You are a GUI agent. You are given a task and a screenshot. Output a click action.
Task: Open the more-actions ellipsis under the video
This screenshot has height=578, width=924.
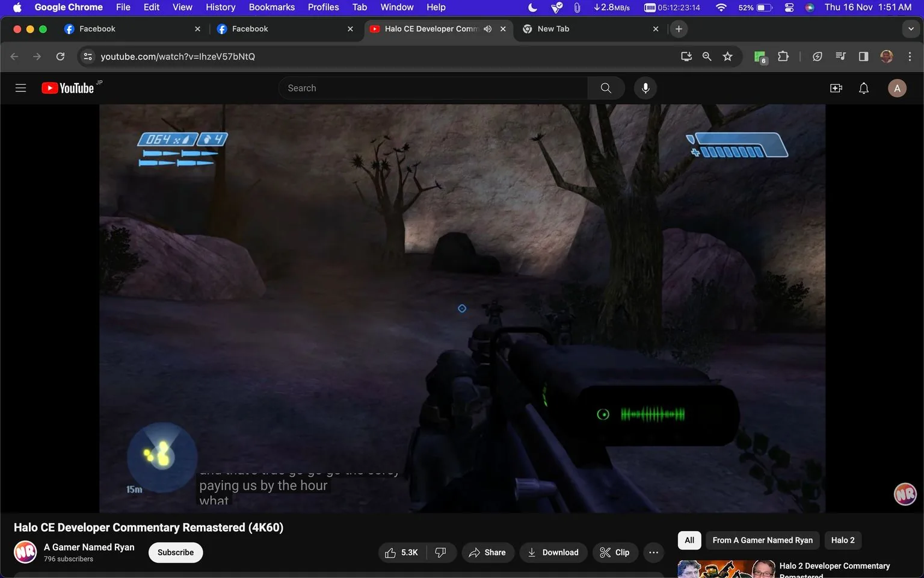click(x=653, y=552)
